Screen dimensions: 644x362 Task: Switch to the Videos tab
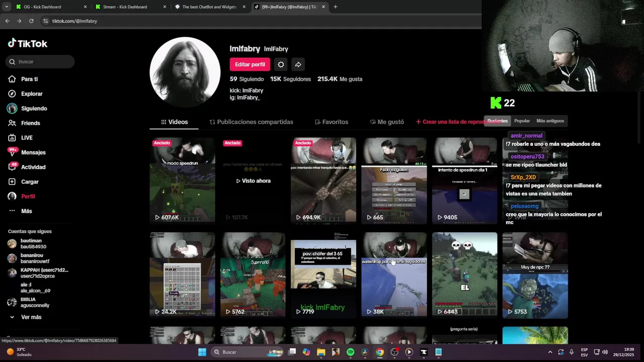click(174, 122)
